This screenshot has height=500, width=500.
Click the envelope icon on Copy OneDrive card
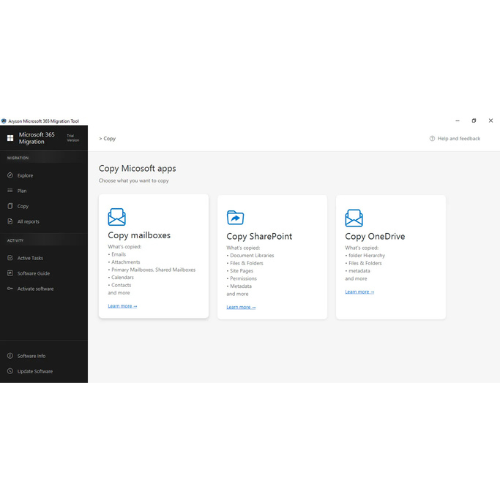click(354, 218)
